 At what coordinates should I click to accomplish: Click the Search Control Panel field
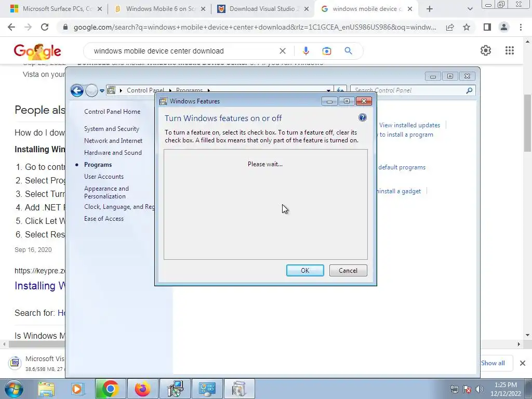408,90
